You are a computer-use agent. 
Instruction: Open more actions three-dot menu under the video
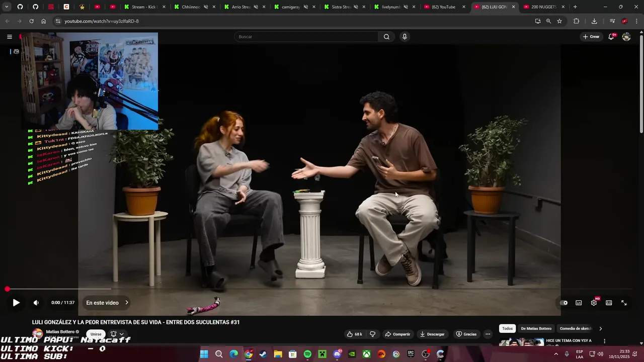tap(488, 334)
